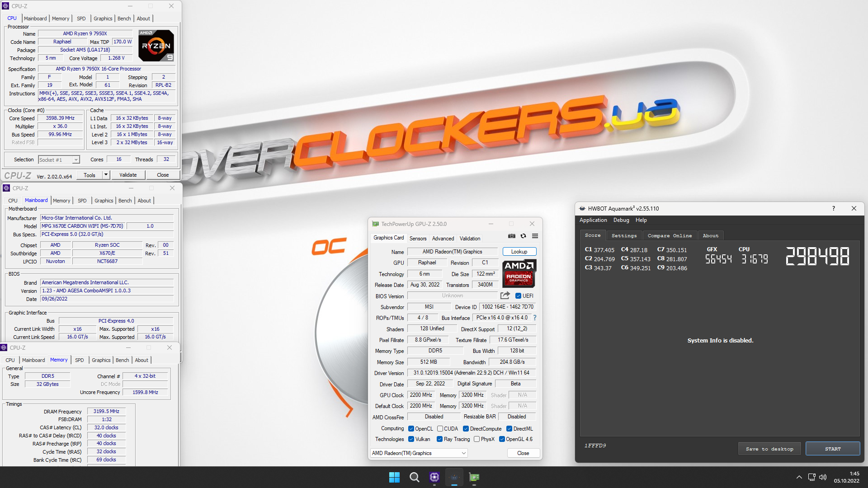Toggle the DirectCompute checkbox
This screenshot has width=868, height=488.
click(466, 429)
